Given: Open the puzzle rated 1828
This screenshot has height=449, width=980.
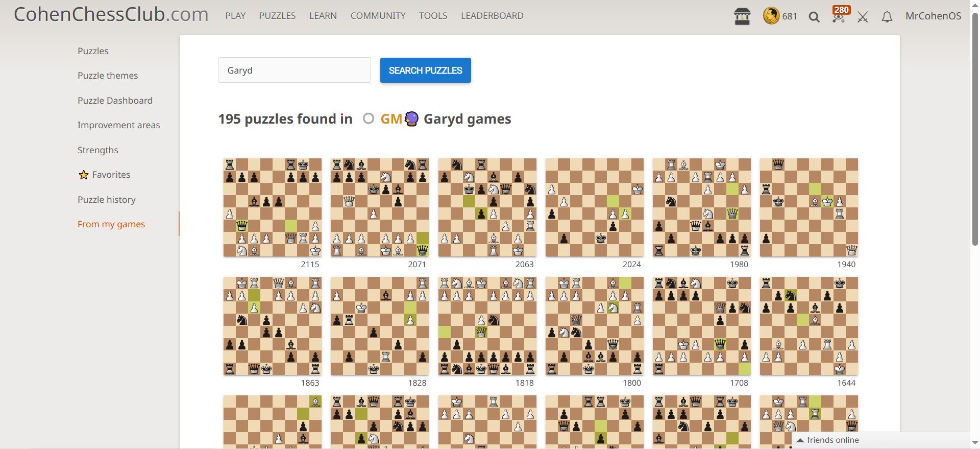Looking at the screenshot, I should point(380,326).
